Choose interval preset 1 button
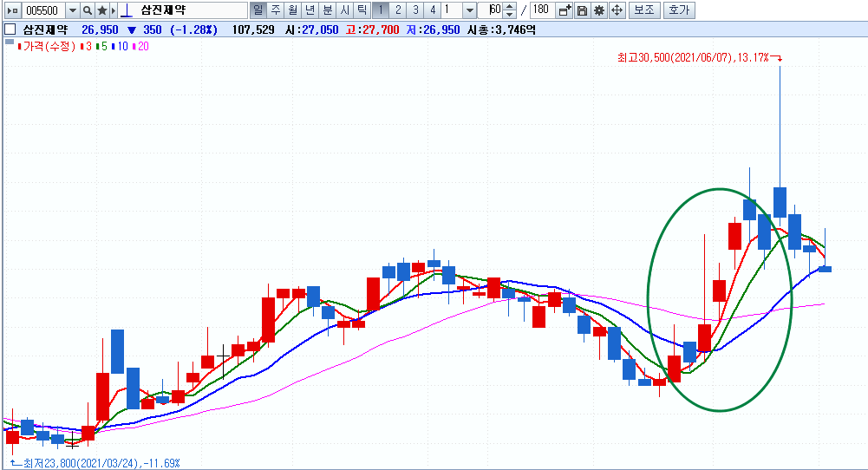The width and height of the screenshot is (868, 470). pyautogui.click(x=381, y=10)
